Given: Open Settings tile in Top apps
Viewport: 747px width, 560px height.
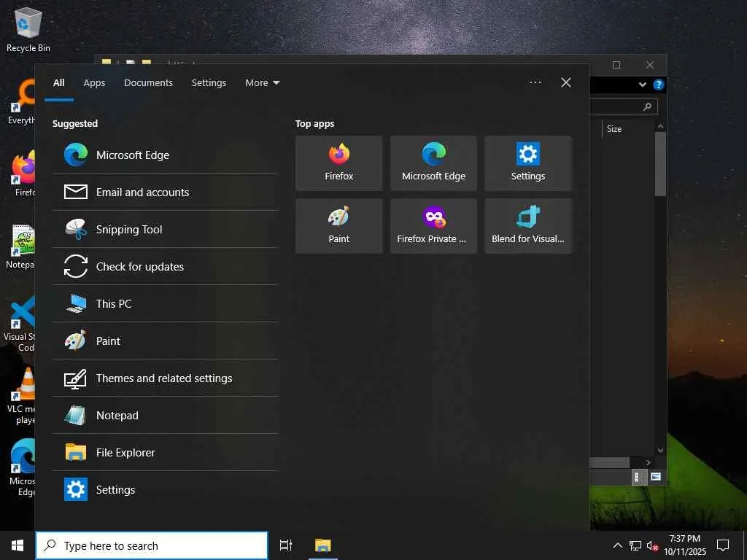Looking at the screenshot, I should 528,163.
